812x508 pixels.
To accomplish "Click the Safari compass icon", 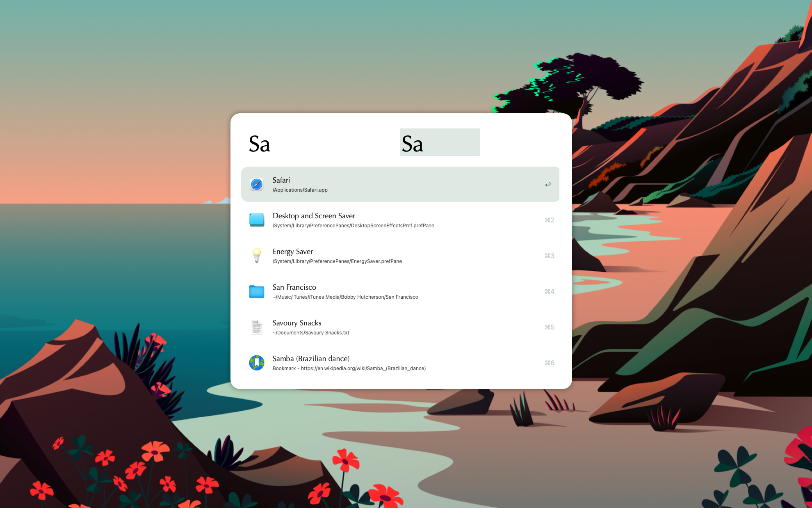I will [257, 184].
